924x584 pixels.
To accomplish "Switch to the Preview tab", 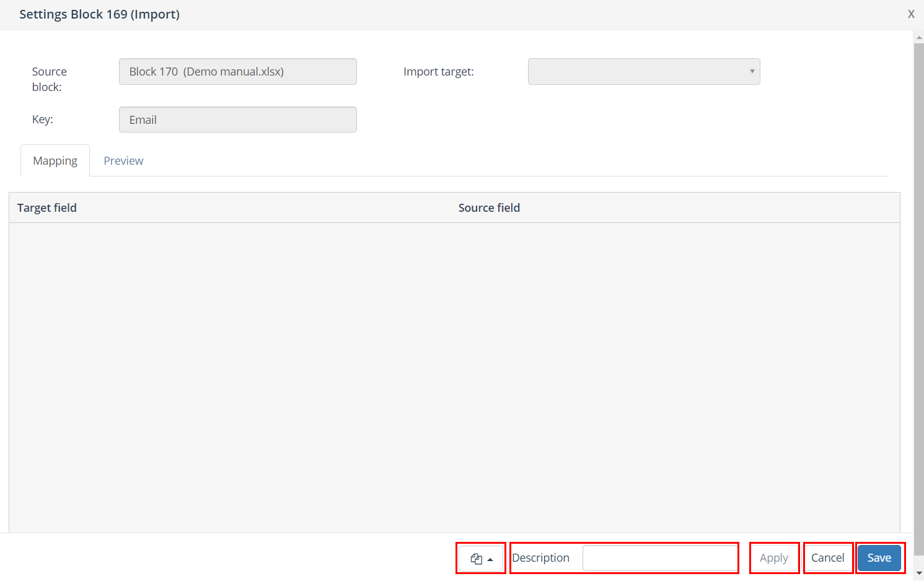I will 123,161.
